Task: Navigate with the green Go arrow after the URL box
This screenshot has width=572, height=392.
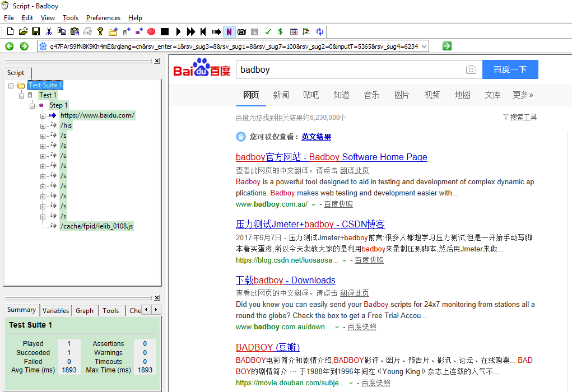Action: point(447,46)
